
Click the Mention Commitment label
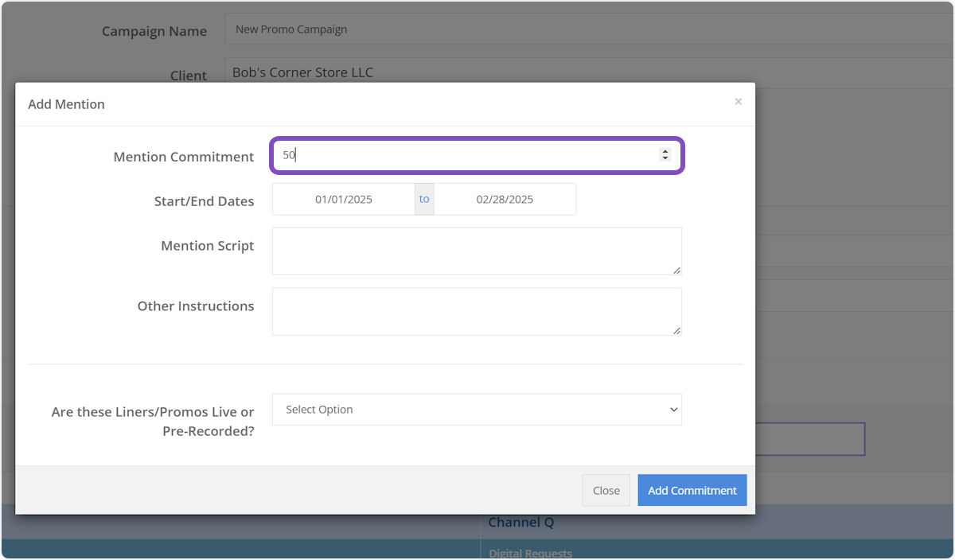click(x=184, y=157)
